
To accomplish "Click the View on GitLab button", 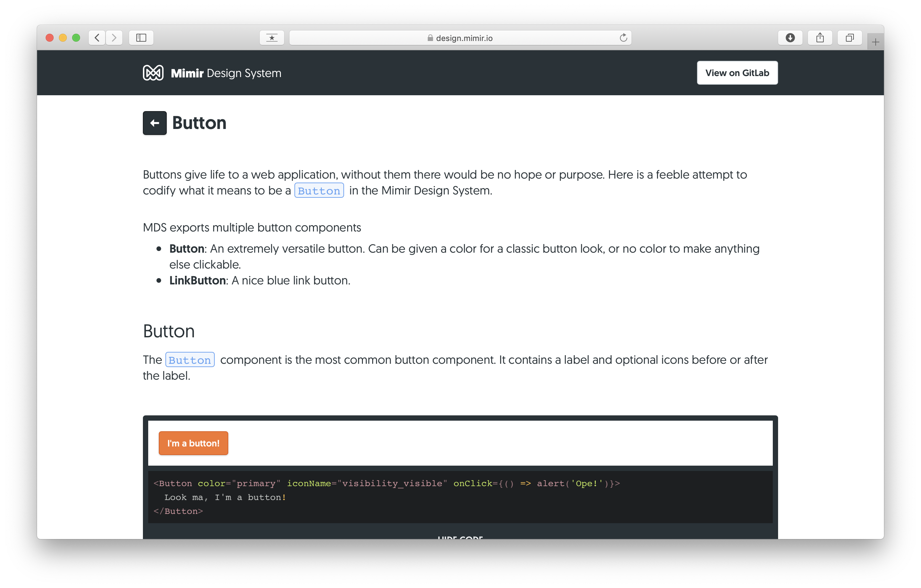I will point(737,73).
